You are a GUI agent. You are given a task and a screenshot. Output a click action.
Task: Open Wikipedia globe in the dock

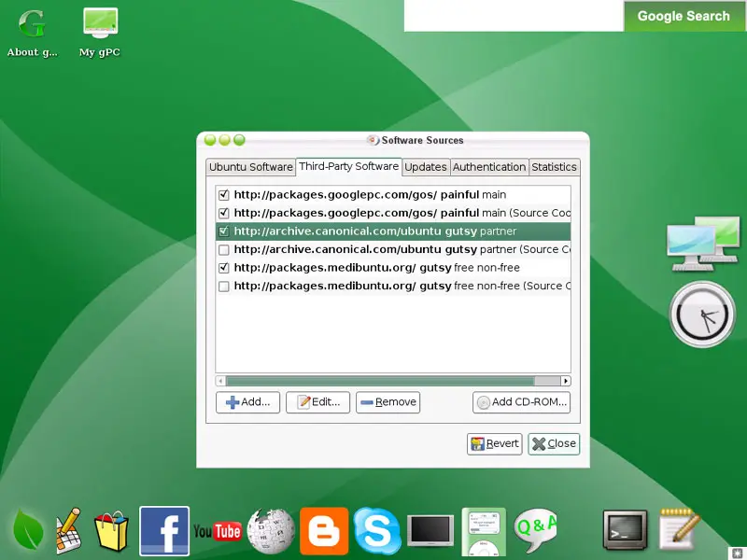coord(271,531)
